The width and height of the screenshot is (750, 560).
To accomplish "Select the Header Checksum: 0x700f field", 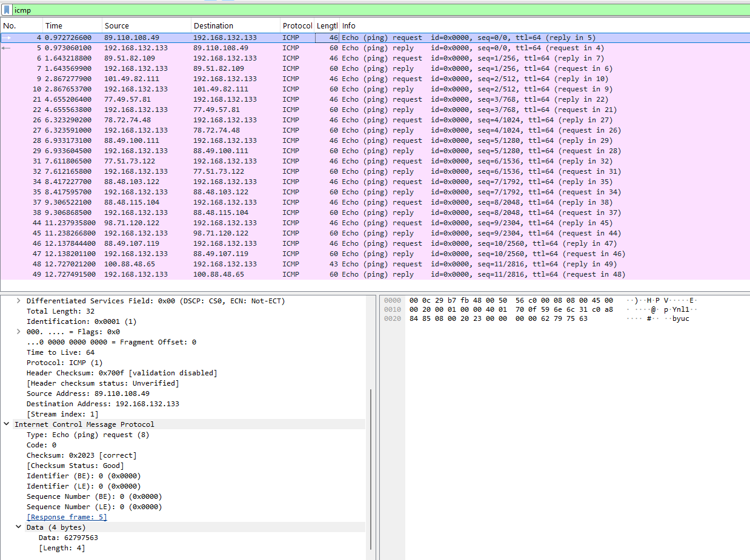I will click(x=122, y=373).
